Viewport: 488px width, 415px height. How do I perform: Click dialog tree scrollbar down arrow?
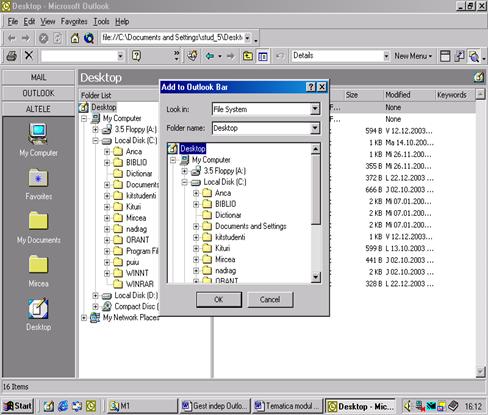[315, 277]
